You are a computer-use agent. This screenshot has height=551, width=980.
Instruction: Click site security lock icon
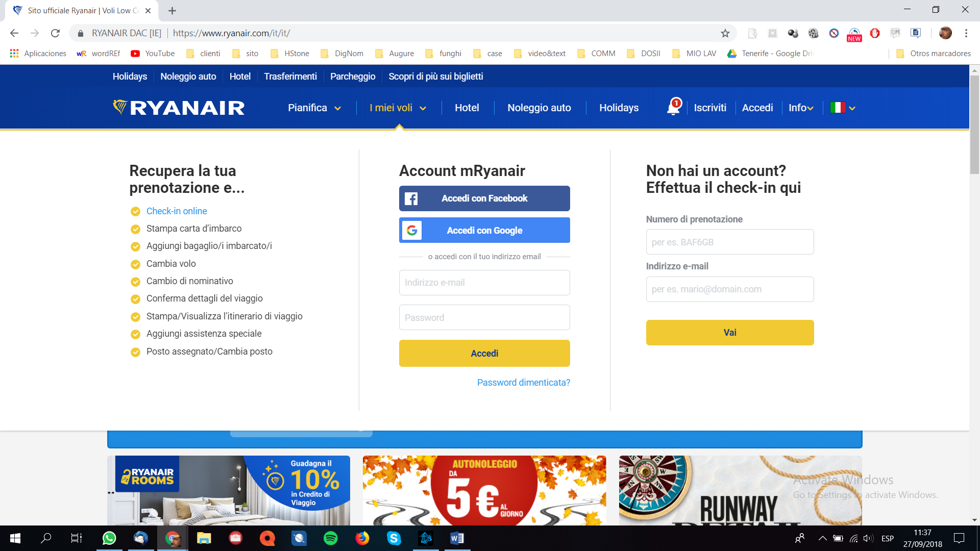pos(80,33)
